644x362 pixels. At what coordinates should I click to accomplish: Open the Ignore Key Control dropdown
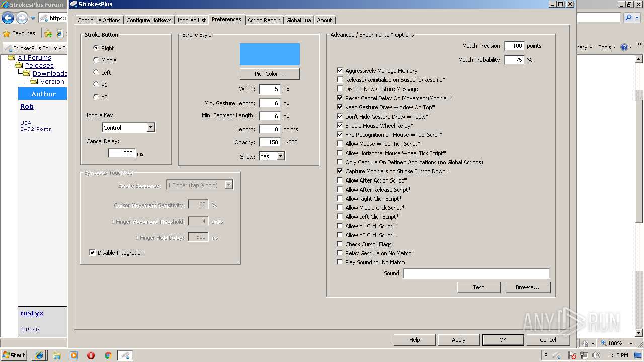click(x=150, y=128)
